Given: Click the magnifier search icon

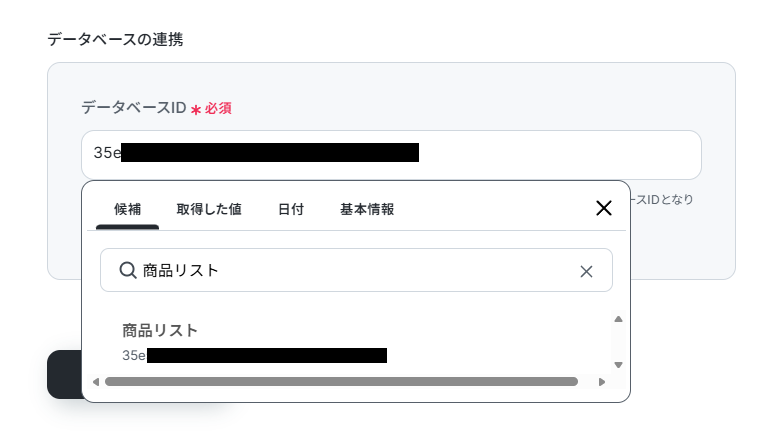Looking at the screenshot, I should (128, 270).
